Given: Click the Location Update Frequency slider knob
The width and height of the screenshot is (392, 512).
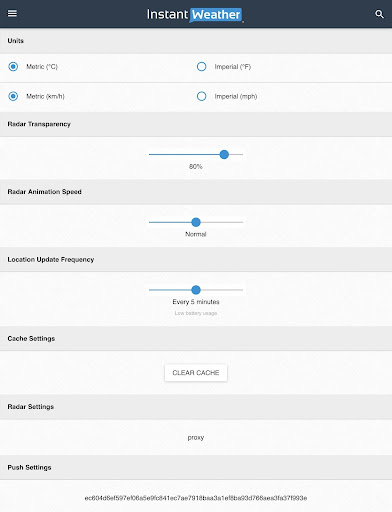Looking at the screenshot, I should pos(196,290).
